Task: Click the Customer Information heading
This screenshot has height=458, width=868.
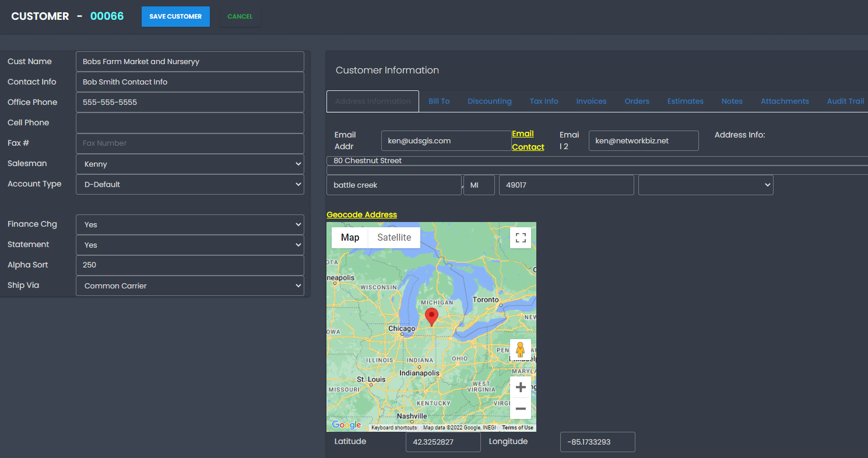Action: tap(387, 70)
